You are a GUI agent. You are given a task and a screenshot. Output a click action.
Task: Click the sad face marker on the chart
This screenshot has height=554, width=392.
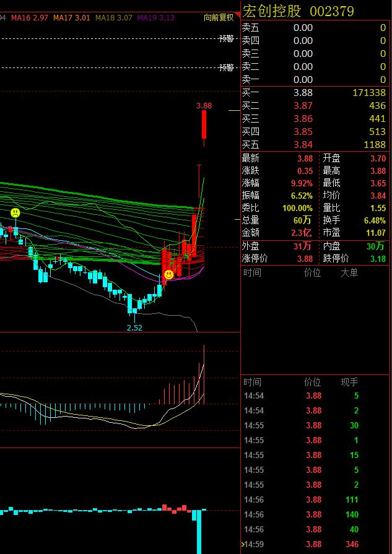click(15, 213)
